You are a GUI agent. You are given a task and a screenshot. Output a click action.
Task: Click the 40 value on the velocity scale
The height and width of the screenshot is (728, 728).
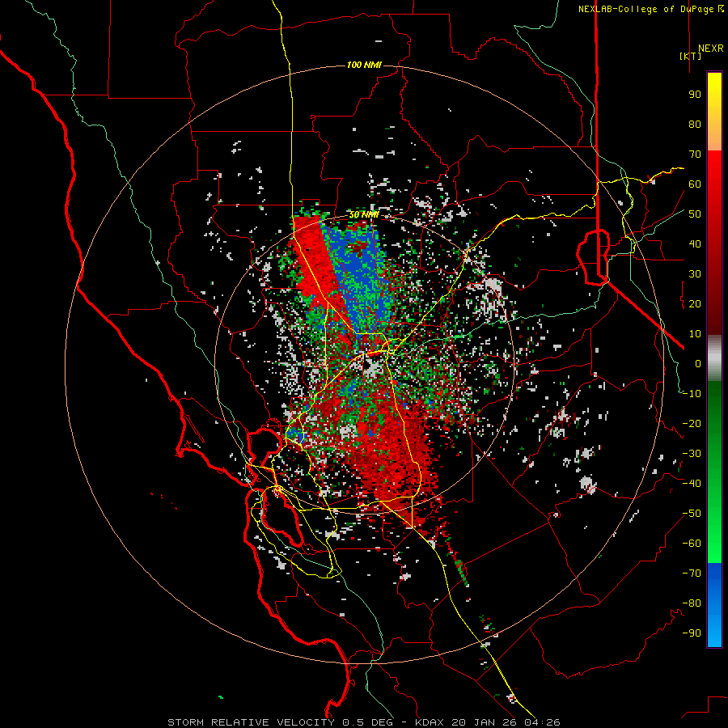[x=695, y=243]
